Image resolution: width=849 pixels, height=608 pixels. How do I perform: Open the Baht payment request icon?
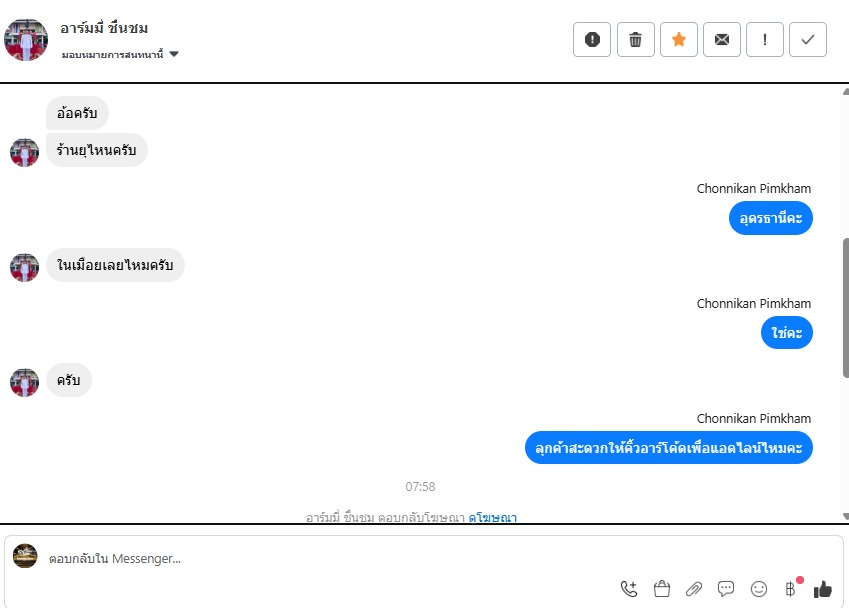[x=791, y=589]
